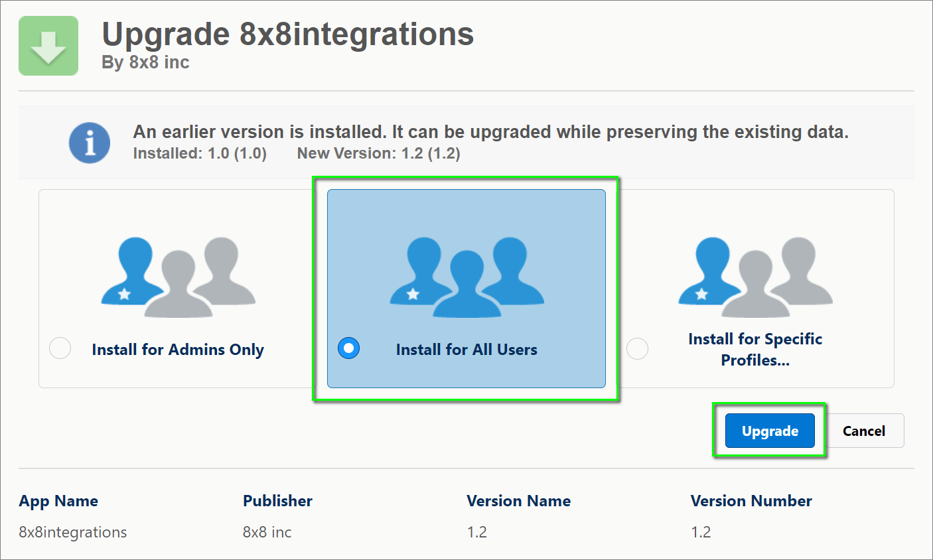Click the blue information icon
Viewport: 933px width, 560px height.
[x=90, y=143]
